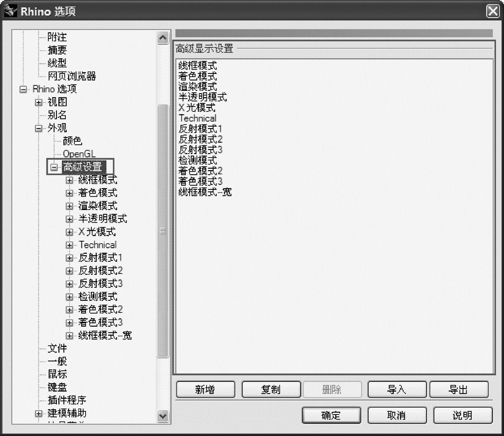The height and width of the screenshot is (436, 504).
Task: Select 着色模式 in display mode list
Action: (x=198, y=76)
